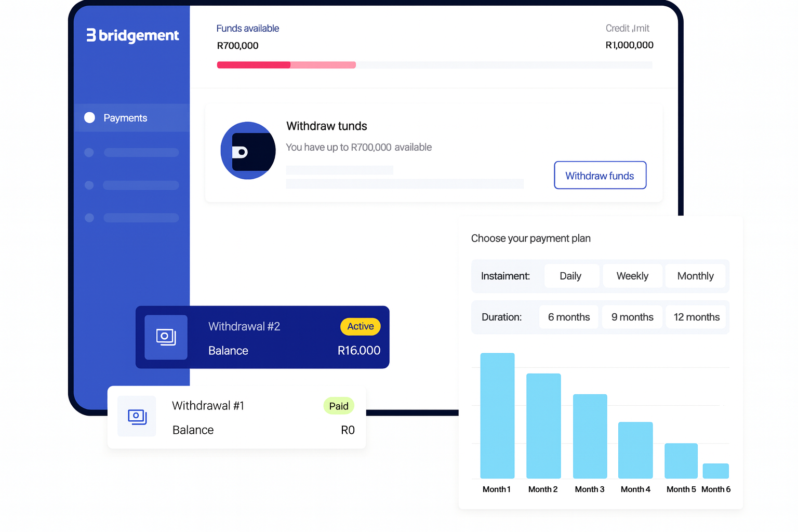The image size is (798, 532).
Task: Click the green Paid status badge
Action: coord(339,406)
